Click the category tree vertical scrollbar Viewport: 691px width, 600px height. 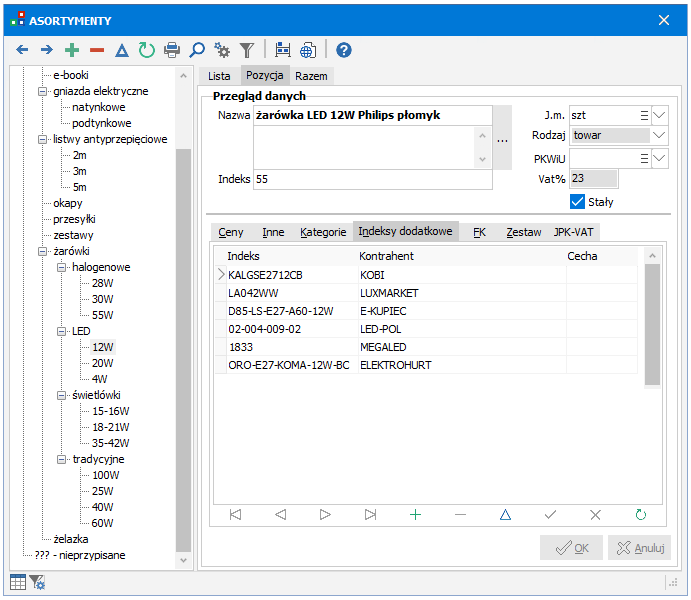click(183, 318)
